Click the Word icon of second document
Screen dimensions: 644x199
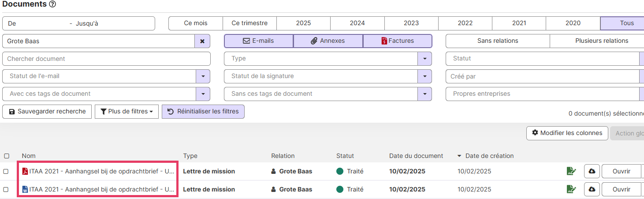point(25,189)
